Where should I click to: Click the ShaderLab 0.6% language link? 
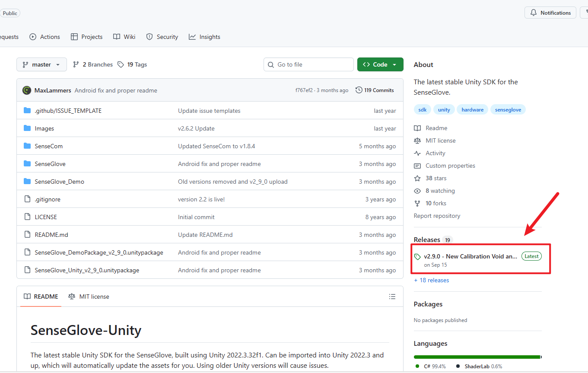click(x=479, y=366)
